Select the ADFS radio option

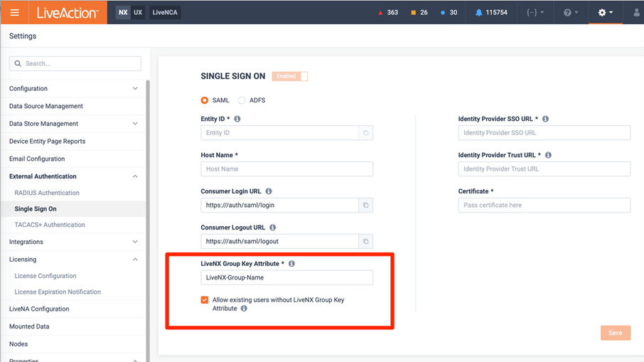(x=242, y=100)
